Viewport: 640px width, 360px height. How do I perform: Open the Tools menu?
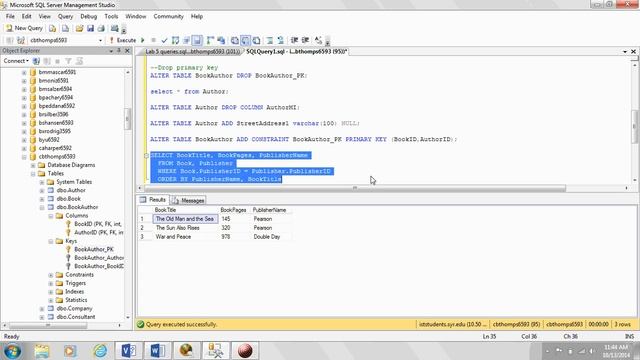(x=111, y=16)
